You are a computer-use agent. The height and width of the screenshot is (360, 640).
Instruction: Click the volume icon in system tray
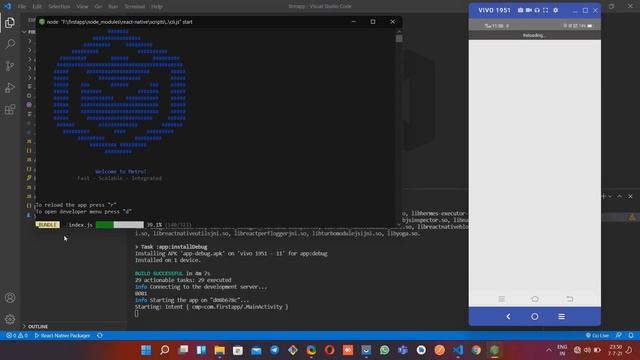[x=587, y=350]
